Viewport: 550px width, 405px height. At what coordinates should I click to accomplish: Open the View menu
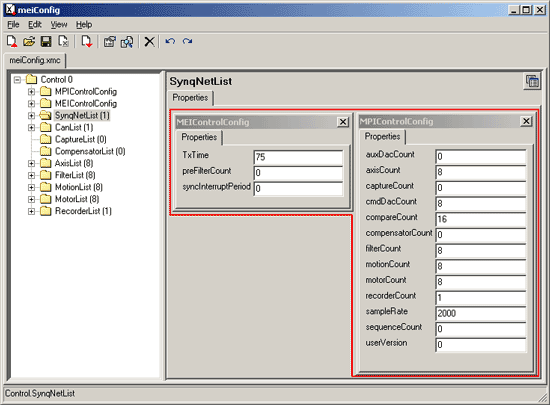[x=59, y=25]
